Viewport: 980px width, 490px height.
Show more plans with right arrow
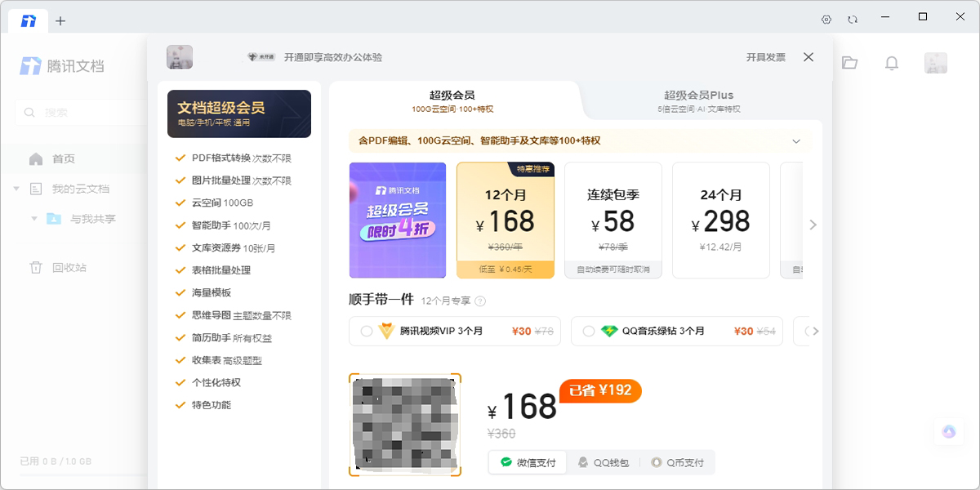coord(813,225)
